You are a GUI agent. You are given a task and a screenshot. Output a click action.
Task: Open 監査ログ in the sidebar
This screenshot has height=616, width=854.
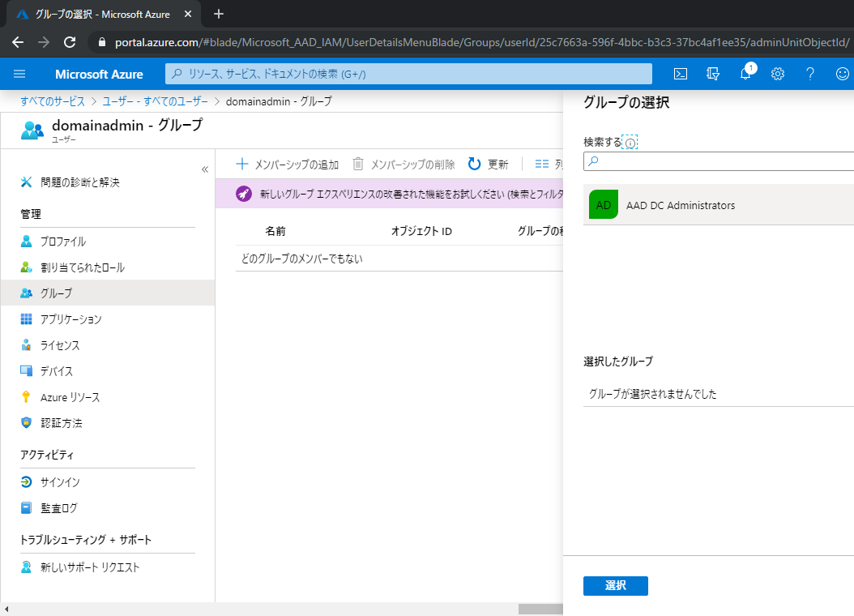tap(107, 508)
